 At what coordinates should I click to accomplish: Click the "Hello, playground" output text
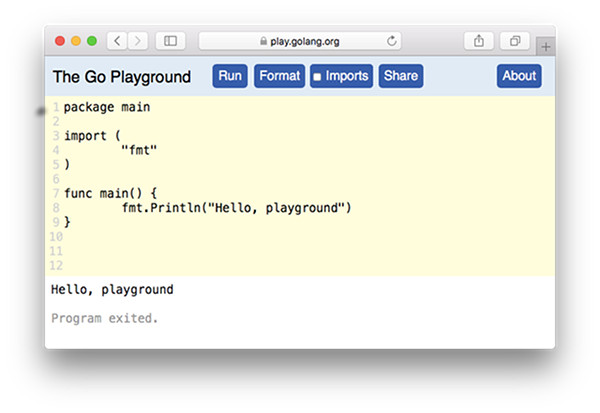(112, 290)
